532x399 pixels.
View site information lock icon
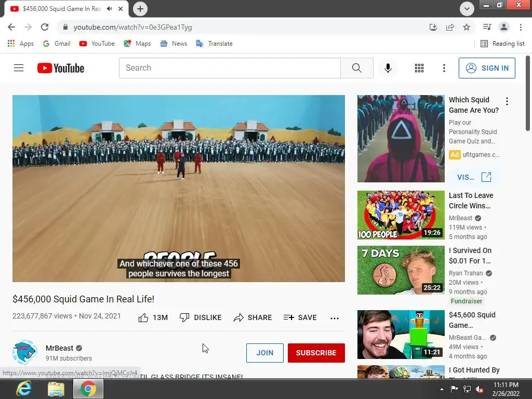[x=65, y=27]
